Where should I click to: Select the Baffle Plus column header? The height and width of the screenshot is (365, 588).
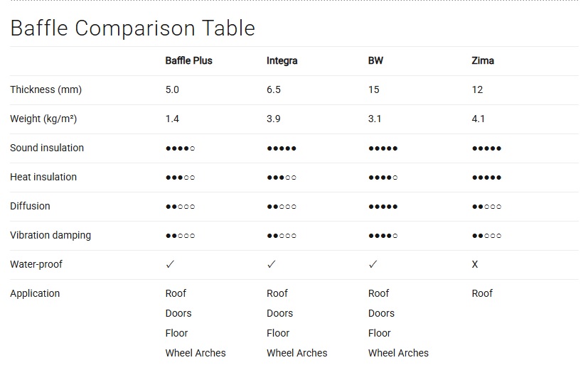[188, 60]
